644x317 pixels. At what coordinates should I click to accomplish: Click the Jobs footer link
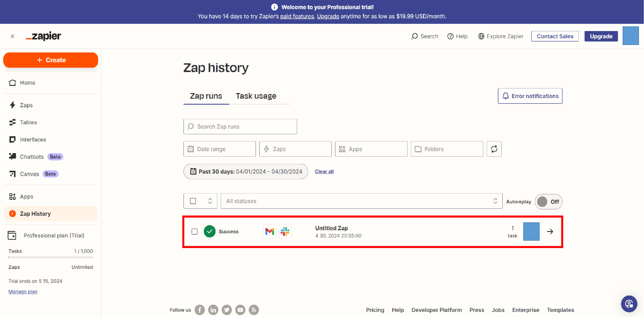coord(498,310)
